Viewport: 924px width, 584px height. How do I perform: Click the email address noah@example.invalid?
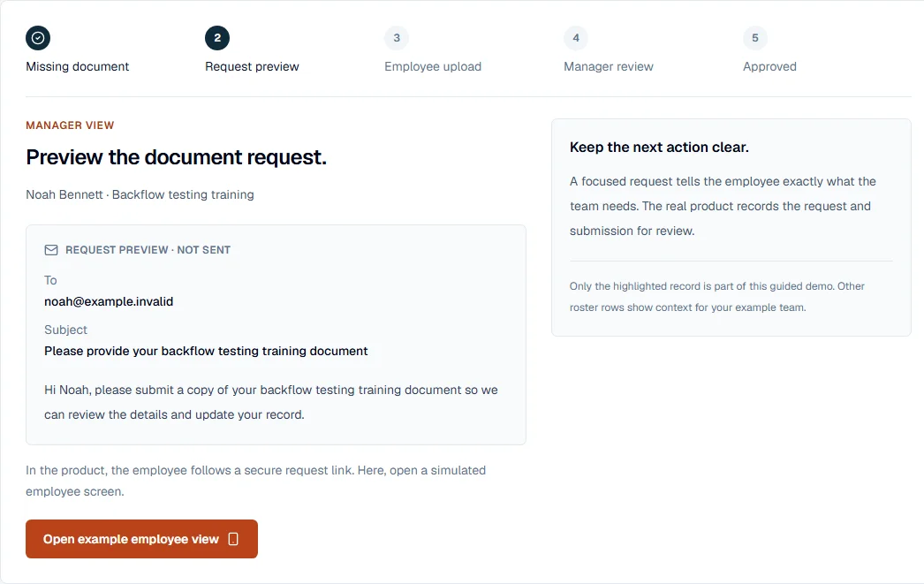click(x=109, y=302)
